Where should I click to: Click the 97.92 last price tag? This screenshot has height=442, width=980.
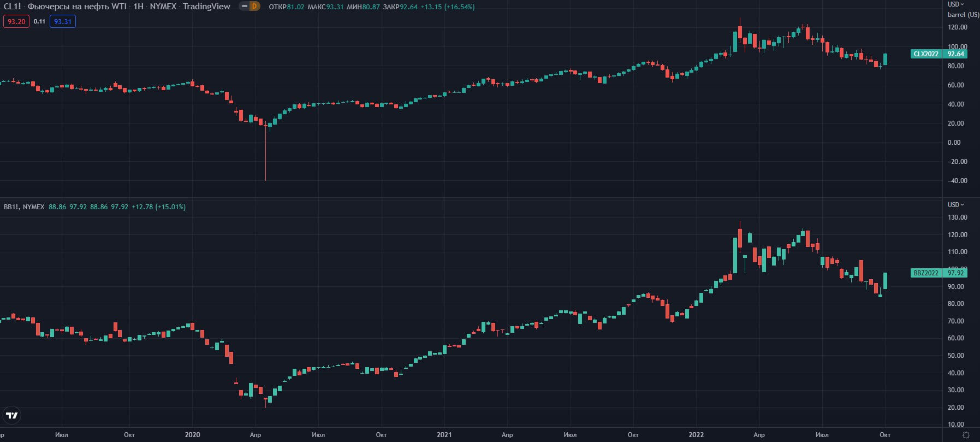[955, 273]
